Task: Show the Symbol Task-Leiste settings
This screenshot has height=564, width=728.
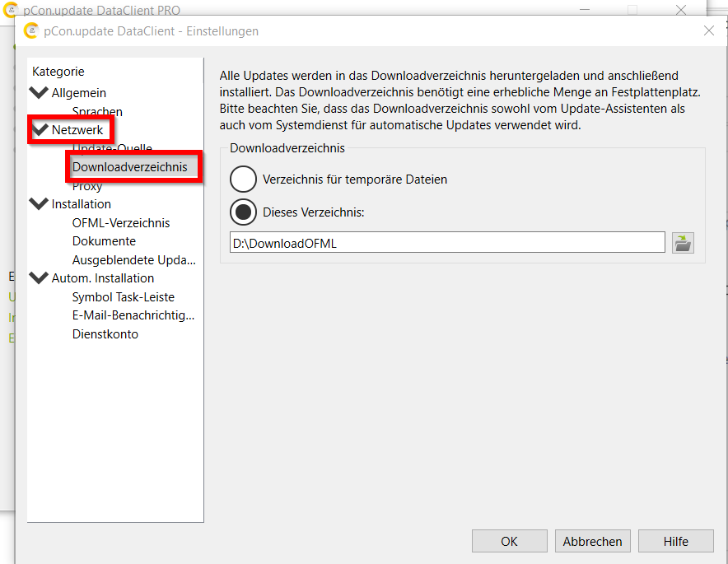Action: [124, 297]
